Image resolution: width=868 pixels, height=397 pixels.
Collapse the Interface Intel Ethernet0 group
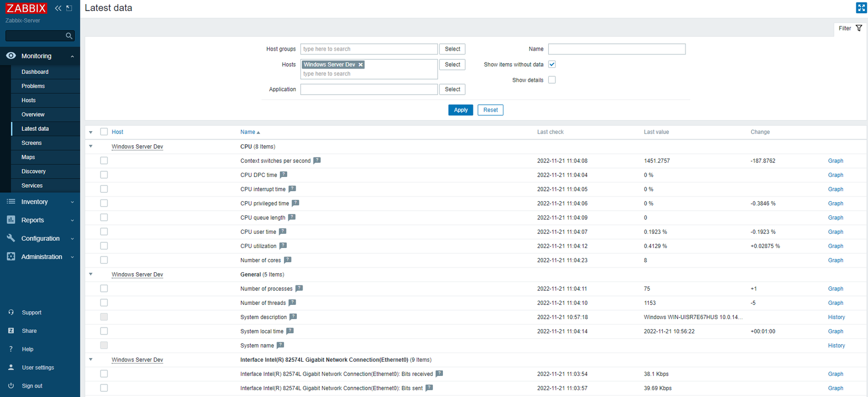coord(91,360)
